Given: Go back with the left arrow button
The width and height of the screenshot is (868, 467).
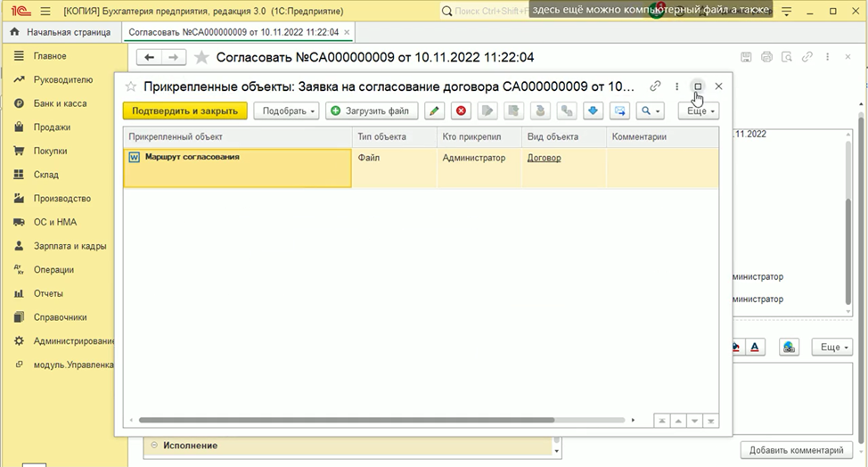Looking at the screenshot, I should [x=149, y=57].
